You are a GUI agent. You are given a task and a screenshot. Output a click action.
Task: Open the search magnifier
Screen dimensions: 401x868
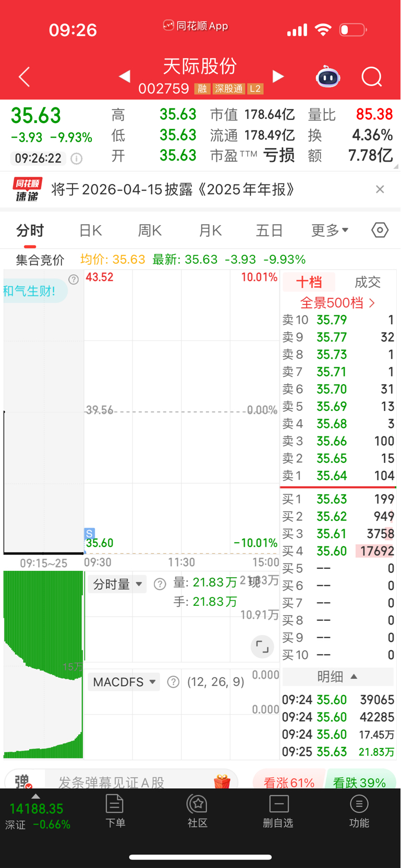tap(372, 77)
